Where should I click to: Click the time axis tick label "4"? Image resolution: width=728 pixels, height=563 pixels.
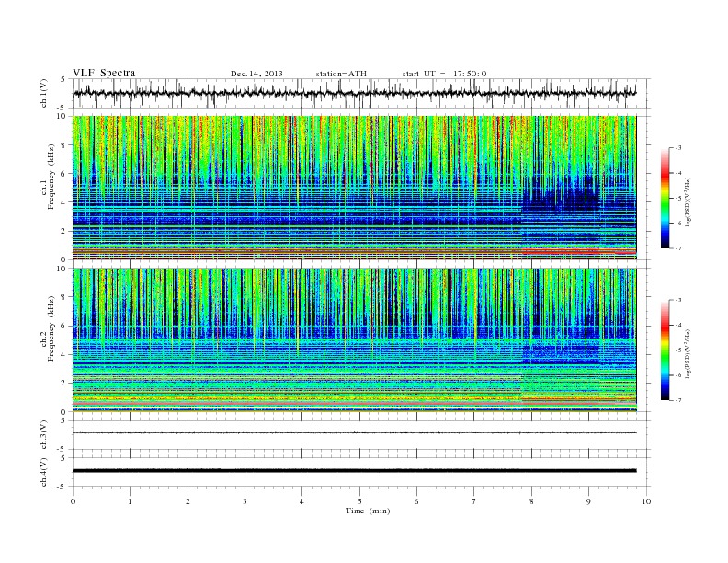(x=301, y=501)
